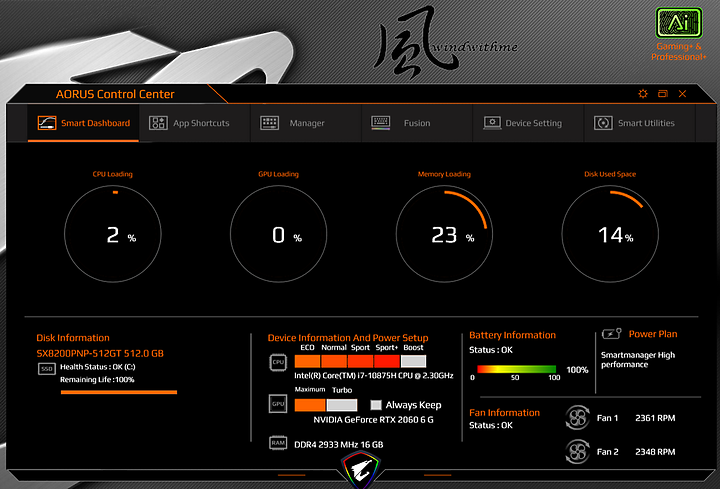
Task: Set CPU power mode to Sport+
Action: tap(387, 361)
